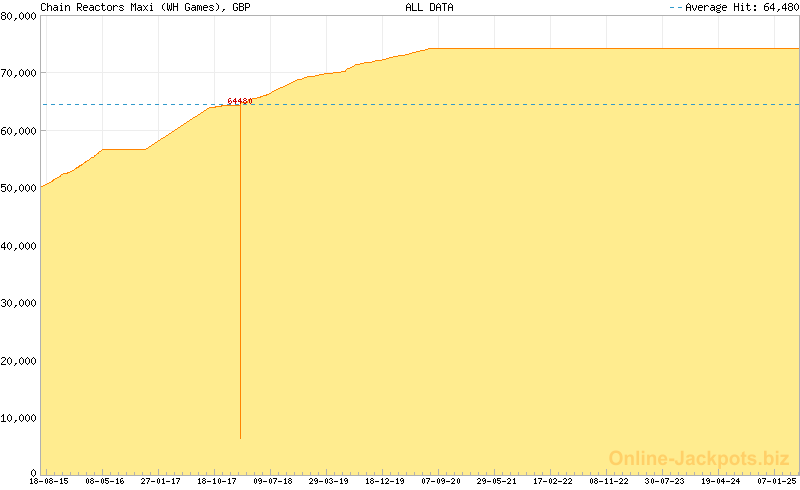Click the 29-03-19 x-axis date

[x=329, y=481]
